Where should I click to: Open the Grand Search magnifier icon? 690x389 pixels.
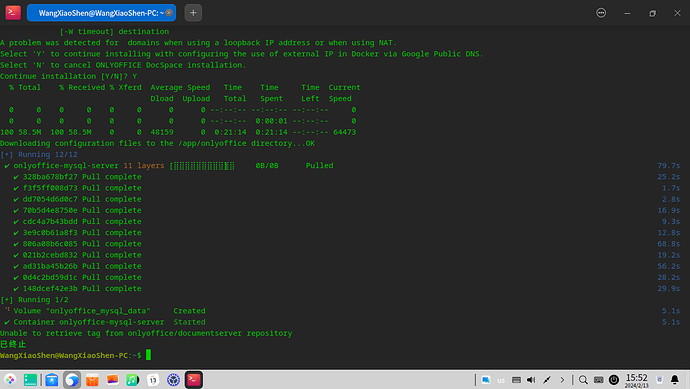click(583, 380)
